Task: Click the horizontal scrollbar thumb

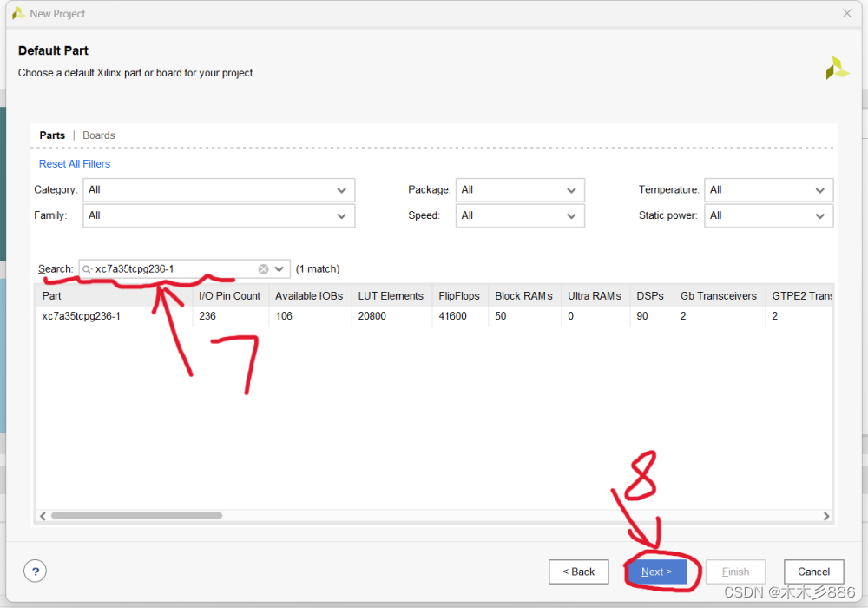Action: 137,516
